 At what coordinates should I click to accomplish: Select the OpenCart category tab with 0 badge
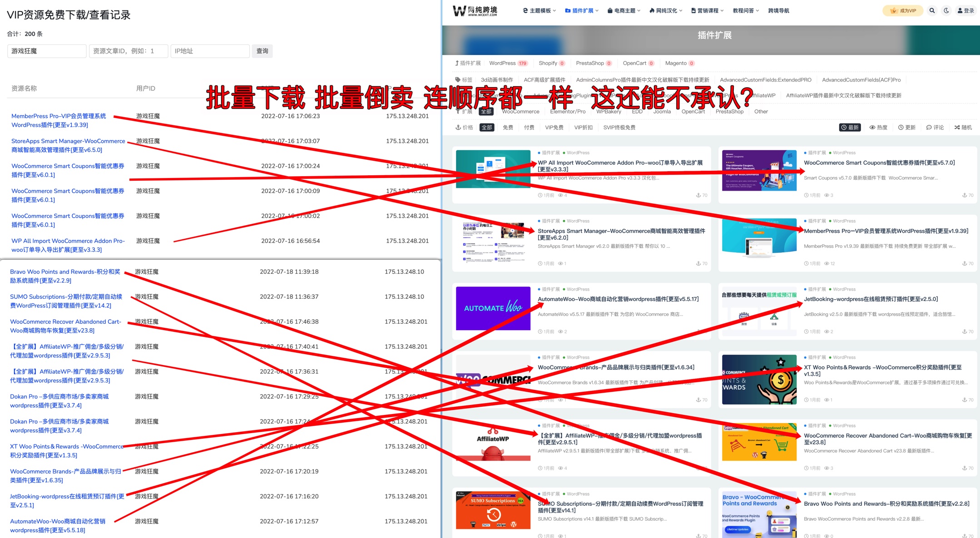[x=638, y=63]
